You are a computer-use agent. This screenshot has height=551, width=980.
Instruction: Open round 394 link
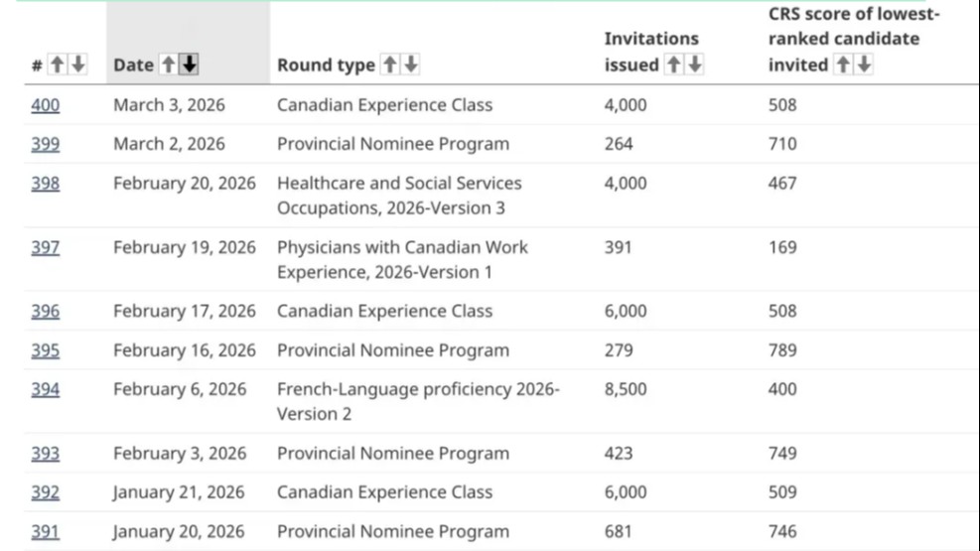tap(45, 389)
